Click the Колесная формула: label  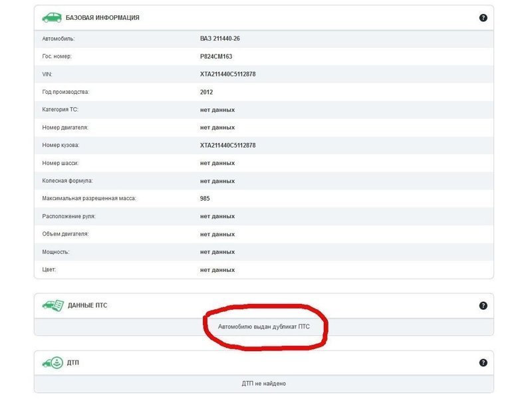click(x=67, y=181)
